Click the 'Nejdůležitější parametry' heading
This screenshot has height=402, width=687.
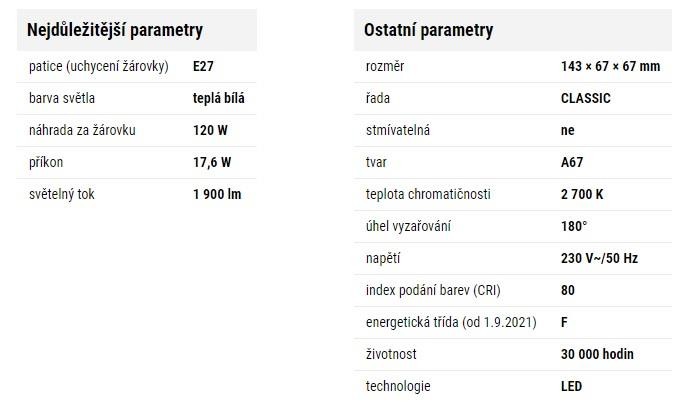[x=115, y=30]
